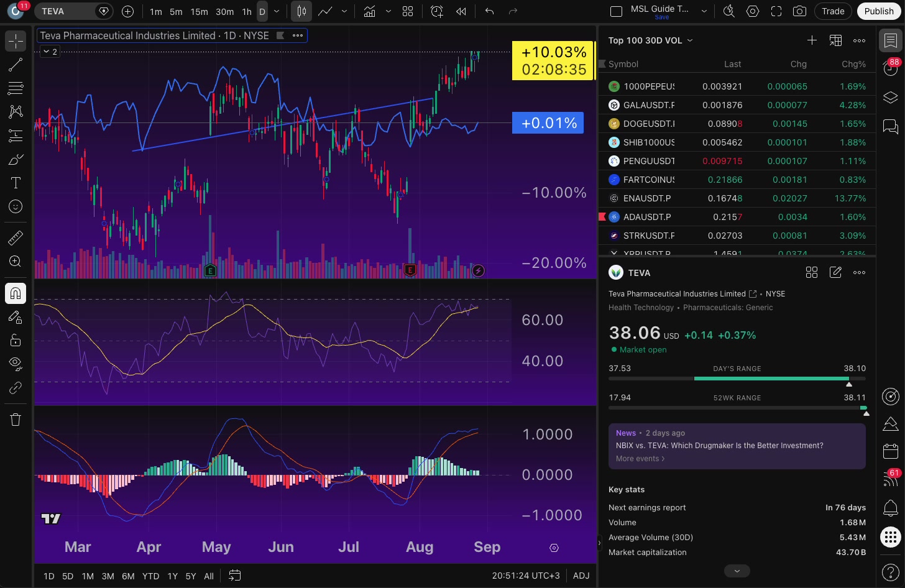Expand more key stats chevron
The width and height of the screenshot is (905, 588).
tap(737, 571)
